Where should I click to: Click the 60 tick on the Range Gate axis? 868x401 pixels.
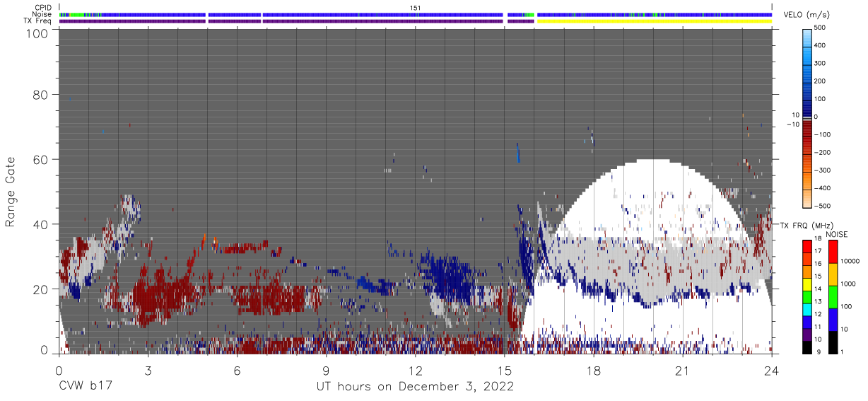[40, 159]
